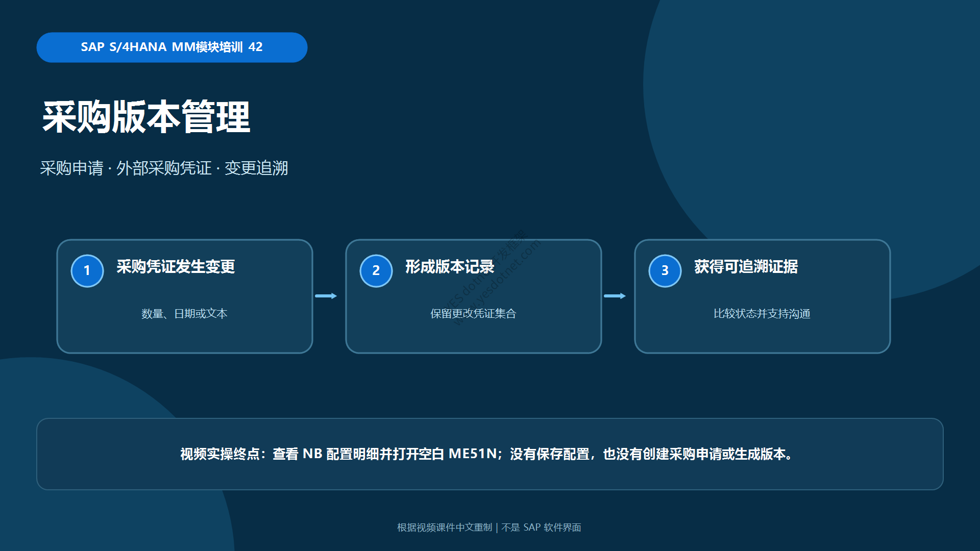Image resolution: width=980 pixels, height=551 pixels.
Task: Click the text 比较状态并支持沟通
Action: [762, 313]
